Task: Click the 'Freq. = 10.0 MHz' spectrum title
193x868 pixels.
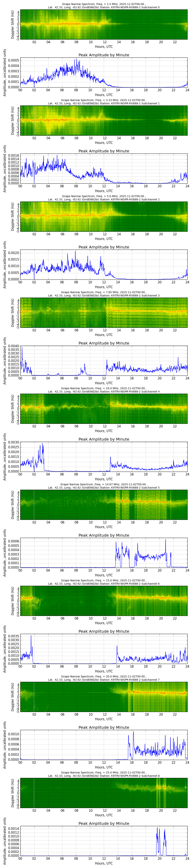Action: 104,388
